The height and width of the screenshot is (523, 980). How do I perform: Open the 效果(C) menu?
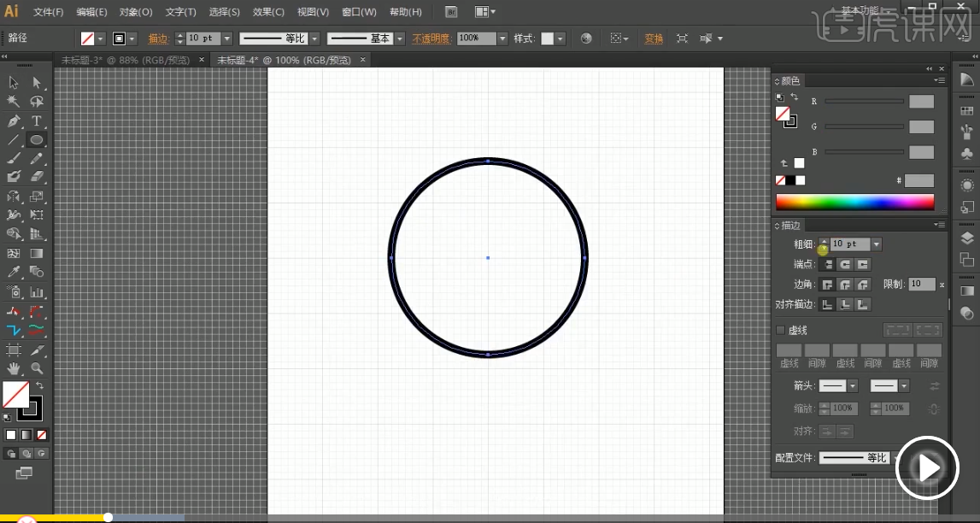coord(268,12)
